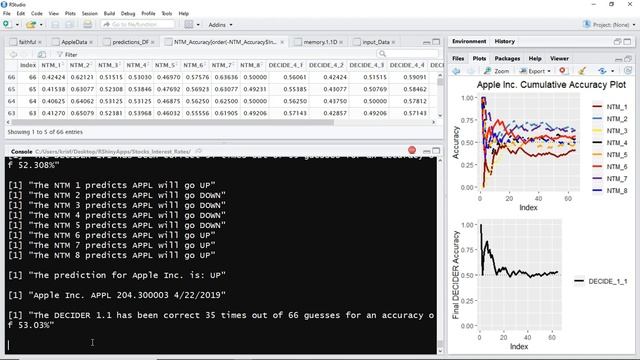Open the Debug menu
This screenshot has width=640, height=360.
pyautogui.click(x=128, y=13)
